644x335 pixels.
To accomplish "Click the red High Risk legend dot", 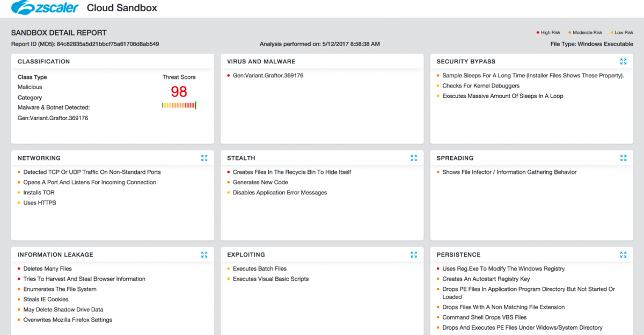I will pos(538,33).
